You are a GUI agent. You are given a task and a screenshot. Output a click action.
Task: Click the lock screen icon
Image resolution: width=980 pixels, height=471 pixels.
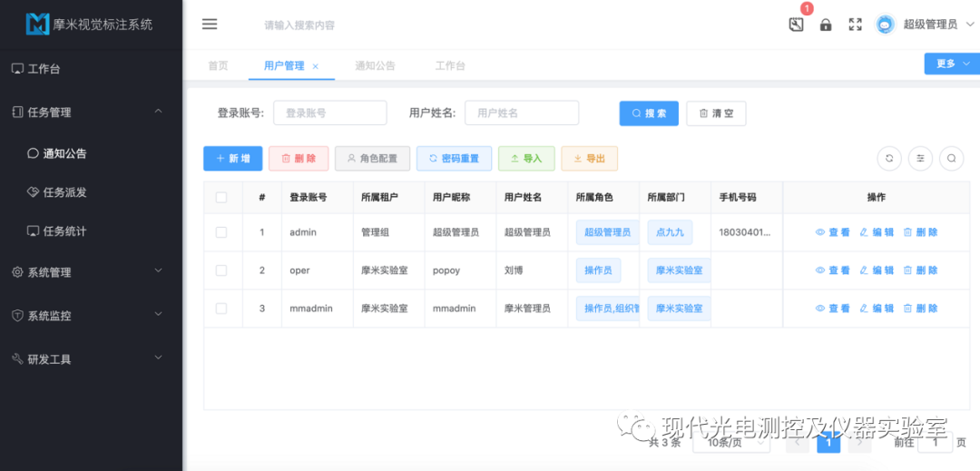[826, 25]
